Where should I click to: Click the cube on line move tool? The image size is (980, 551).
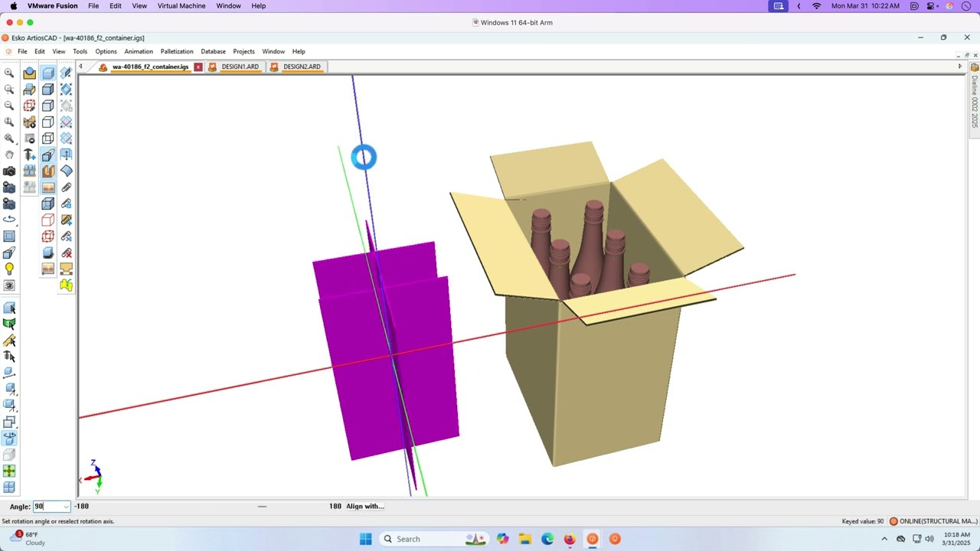(x=9, y=372)
